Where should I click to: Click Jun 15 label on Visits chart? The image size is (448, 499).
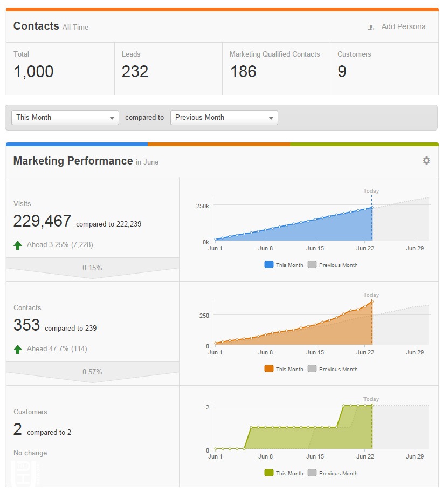pyautogui.click(x=315, y=248)
